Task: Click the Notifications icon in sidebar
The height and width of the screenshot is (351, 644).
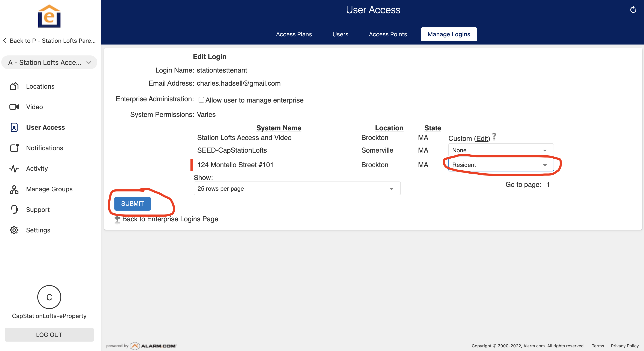Action: [x=14, y=148]
